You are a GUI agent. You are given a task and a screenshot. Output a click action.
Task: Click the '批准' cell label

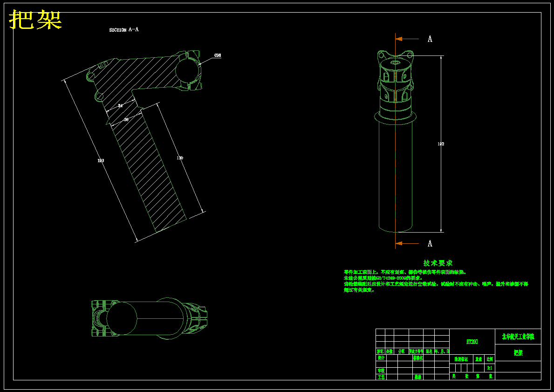click(418, 377)
